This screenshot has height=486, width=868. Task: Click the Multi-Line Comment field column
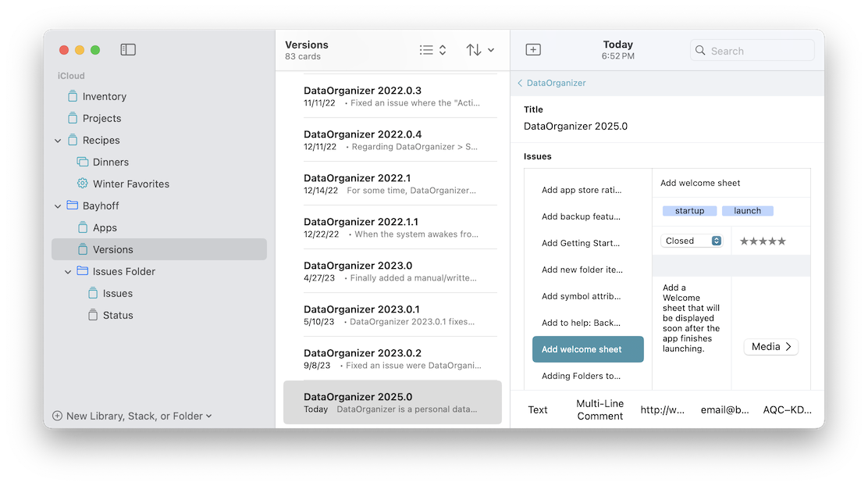point(600,409)
